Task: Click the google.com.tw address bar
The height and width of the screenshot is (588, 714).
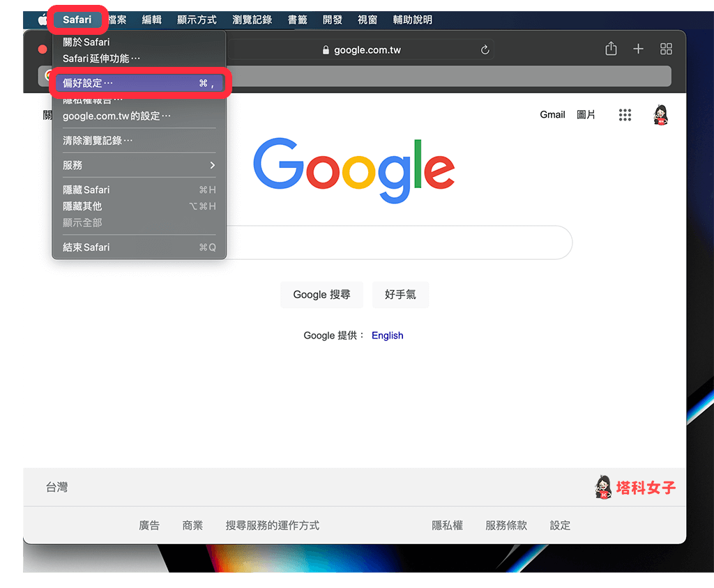Action: pyautogui.click(x=360, y=49)
